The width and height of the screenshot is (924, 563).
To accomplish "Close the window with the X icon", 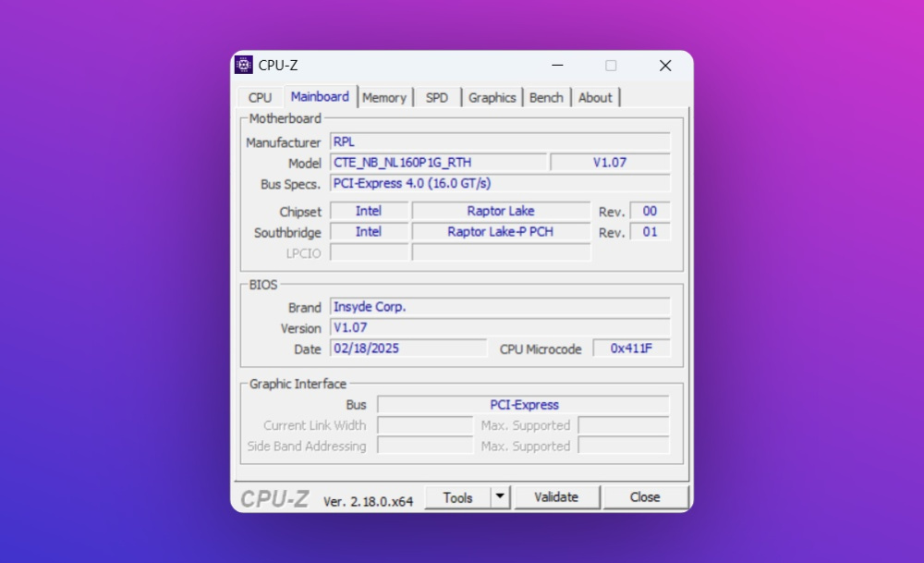I will (x=665, y=66).
